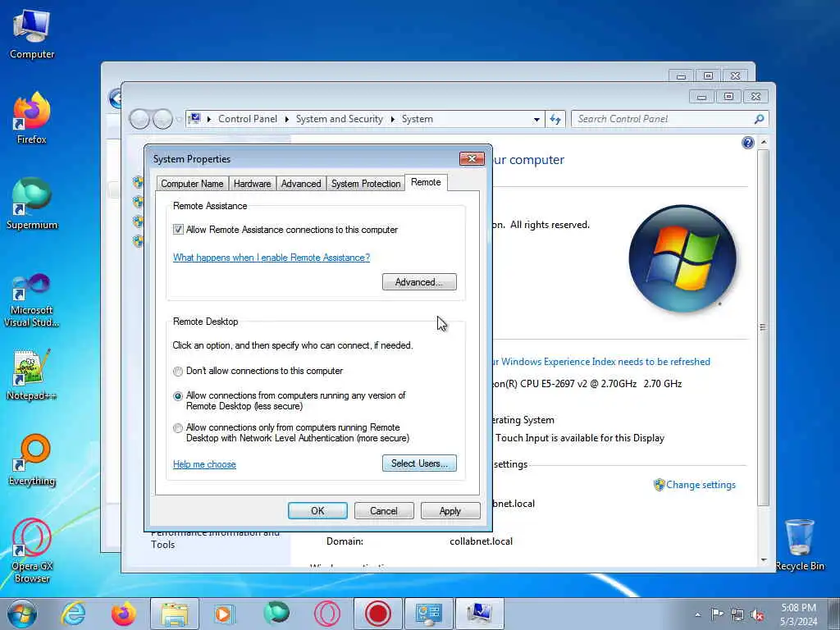Open Microsoft Visual Studio desktop shortcut
840x630 pixels.
coord(32,300)
